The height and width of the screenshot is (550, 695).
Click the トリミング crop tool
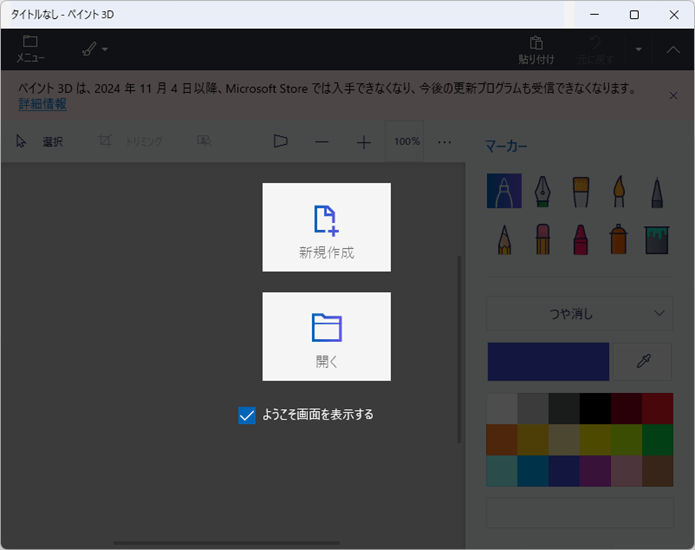[x=130, y=142]
